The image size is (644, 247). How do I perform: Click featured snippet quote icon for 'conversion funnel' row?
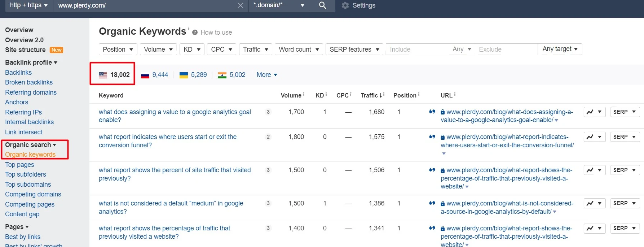432,136
